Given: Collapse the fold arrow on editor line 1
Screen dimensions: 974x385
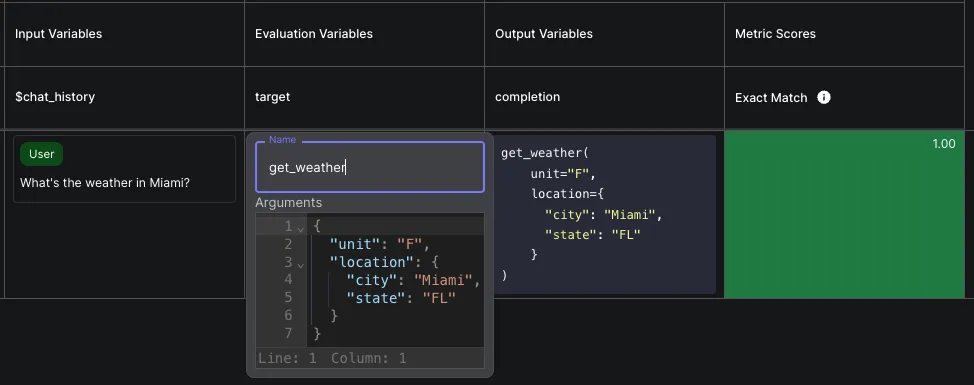Looking at the screenshot, I should coord(301,229).
